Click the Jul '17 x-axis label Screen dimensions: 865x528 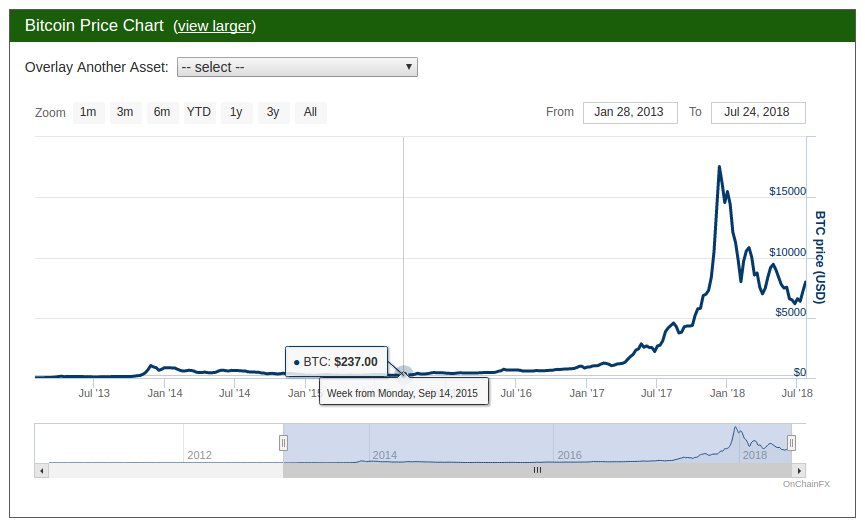656,393
